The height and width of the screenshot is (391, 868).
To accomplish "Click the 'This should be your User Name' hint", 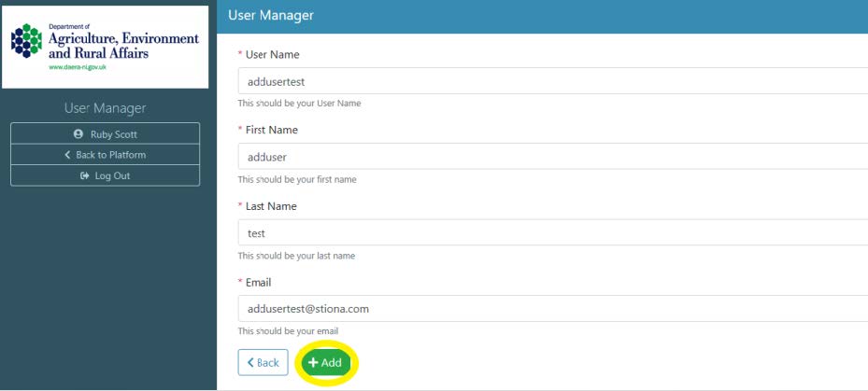I will point(299,104).
